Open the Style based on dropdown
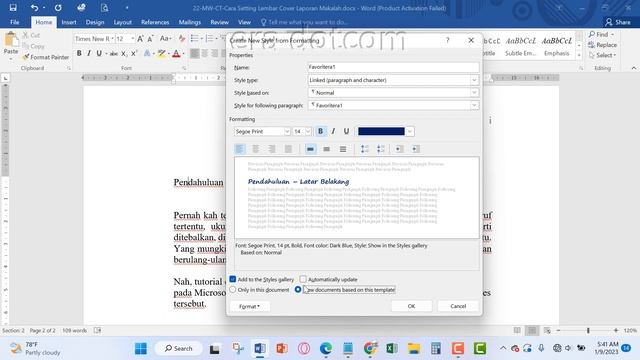Viewport: 640px width, 360px height. tap(474, 93)
